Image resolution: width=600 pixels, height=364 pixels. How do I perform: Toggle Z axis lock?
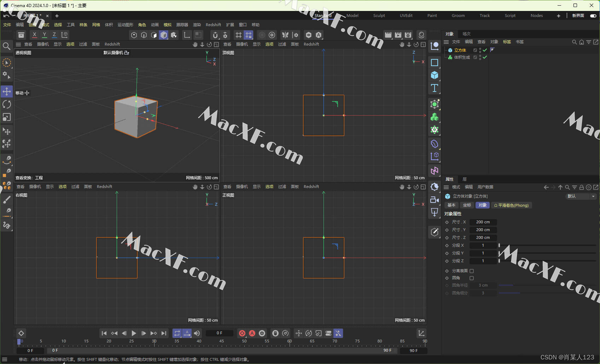point(54,35)
